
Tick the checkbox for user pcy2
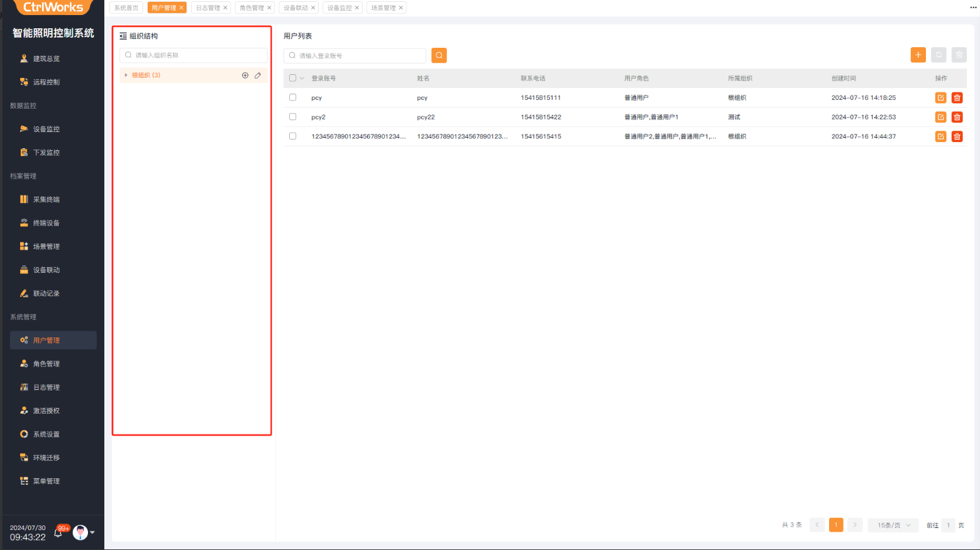[292, 117]
